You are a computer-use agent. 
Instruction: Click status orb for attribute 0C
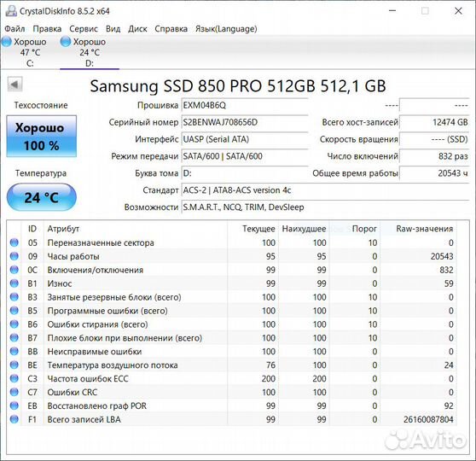14,270
